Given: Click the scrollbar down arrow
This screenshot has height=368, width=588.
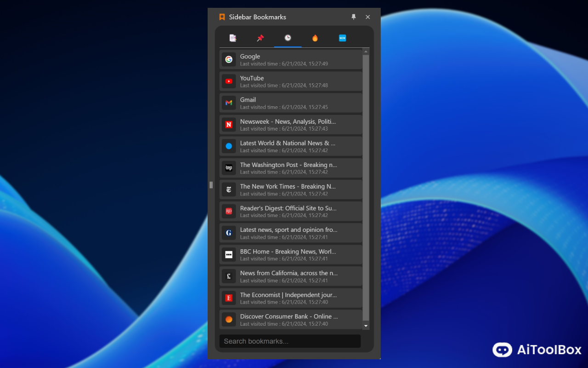Looking at the screenshot, I should tap(366, 326).
